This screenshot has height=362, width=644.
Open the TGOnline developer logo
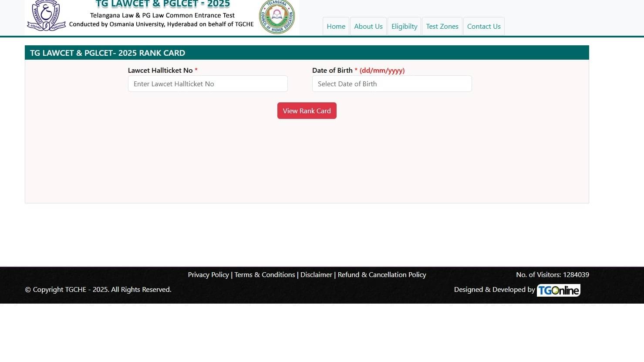[x=558, y=290]
